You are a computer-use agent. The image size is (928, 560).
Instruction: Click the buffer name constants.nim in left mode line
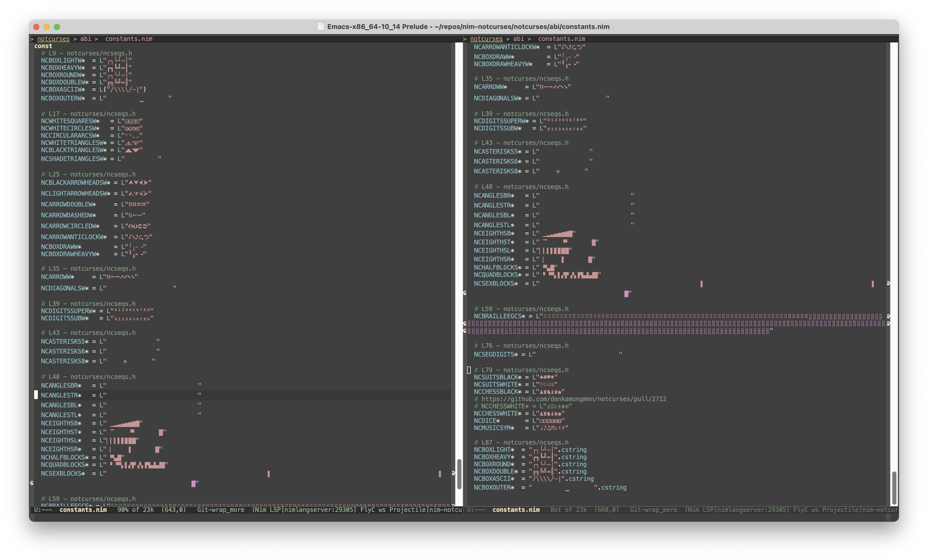click(83, 510)
